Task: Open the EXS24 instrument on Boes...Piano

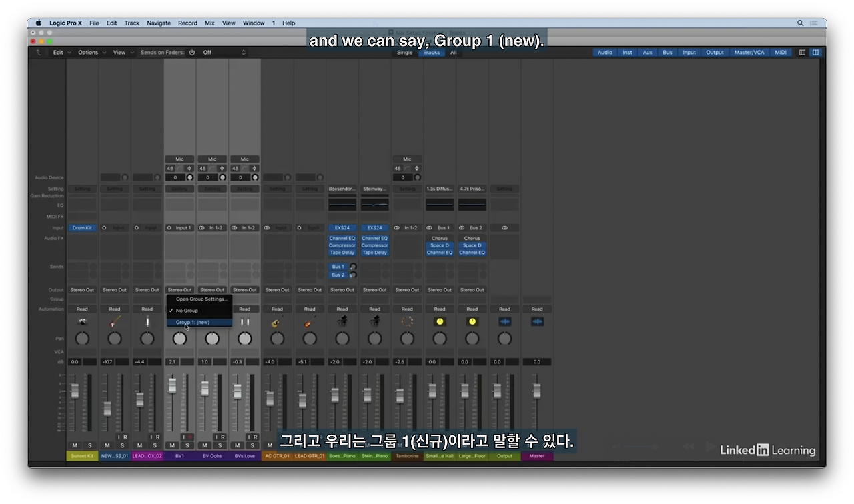Action: 342,228
